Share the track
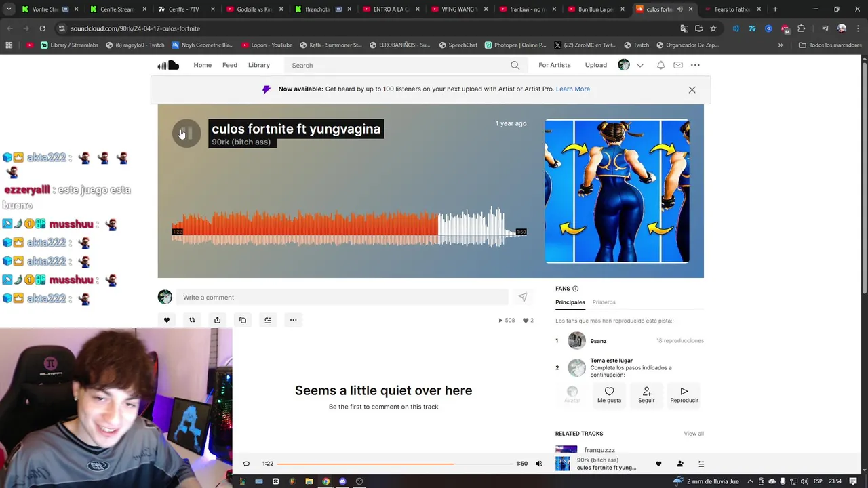Viewport: 868px width, 488px height. pyautogui.click(x=217, y=320)
